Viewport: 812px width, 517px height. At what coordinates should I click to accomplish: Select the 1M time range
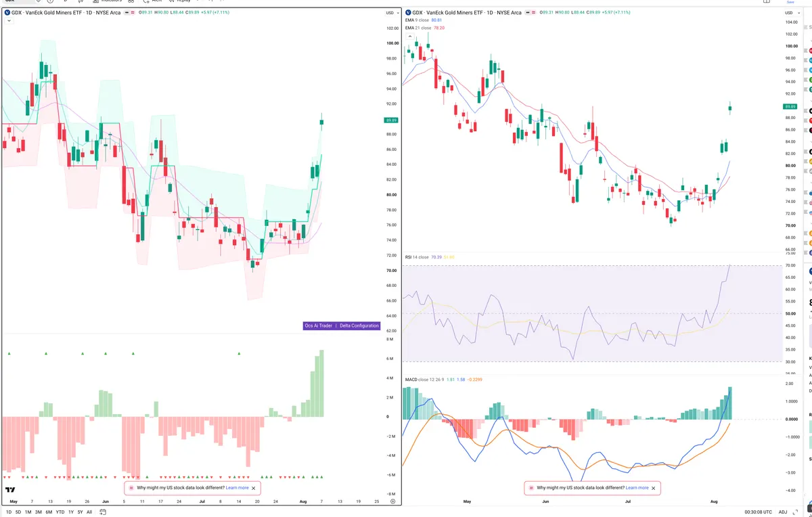28,512
